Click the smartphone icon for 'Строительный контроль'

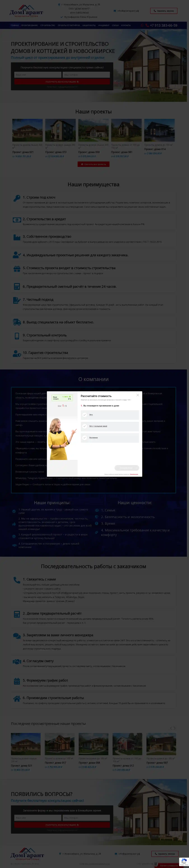[17, 336]
